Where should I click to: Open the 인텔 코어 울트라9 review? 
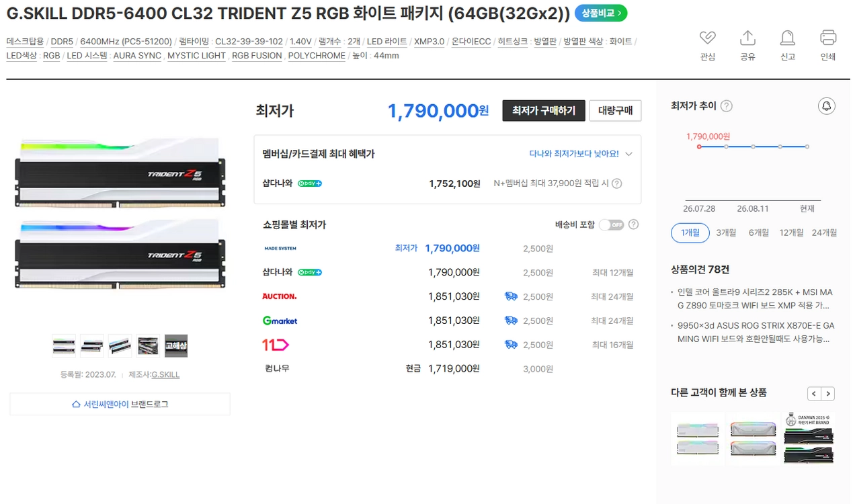[x=755, y=299]
